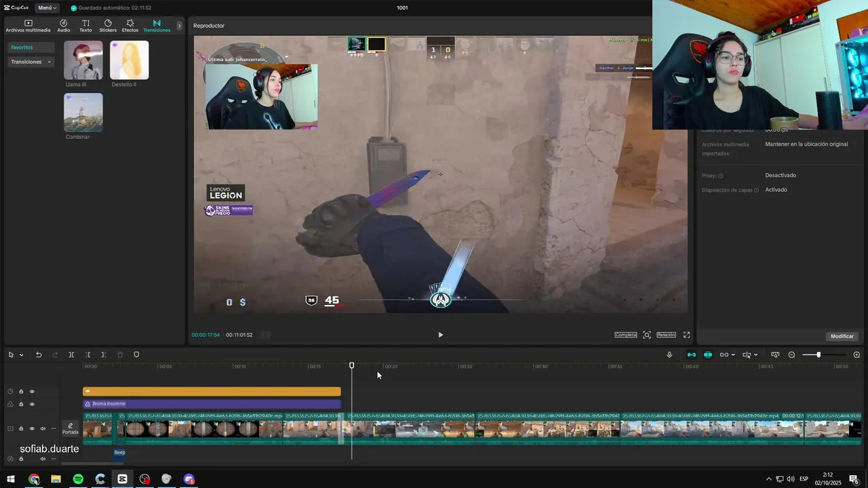Screen dimensions: 868x488
Task: Hide the main video track
Action: 32,428
